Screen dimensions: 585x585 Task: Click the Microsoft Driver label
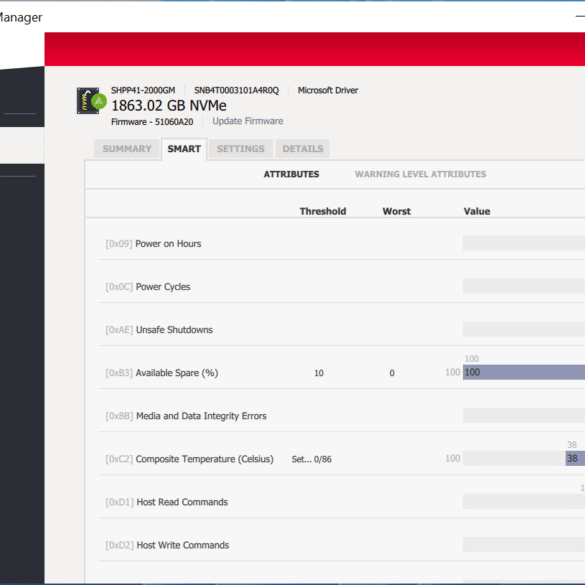click(328, 90)
